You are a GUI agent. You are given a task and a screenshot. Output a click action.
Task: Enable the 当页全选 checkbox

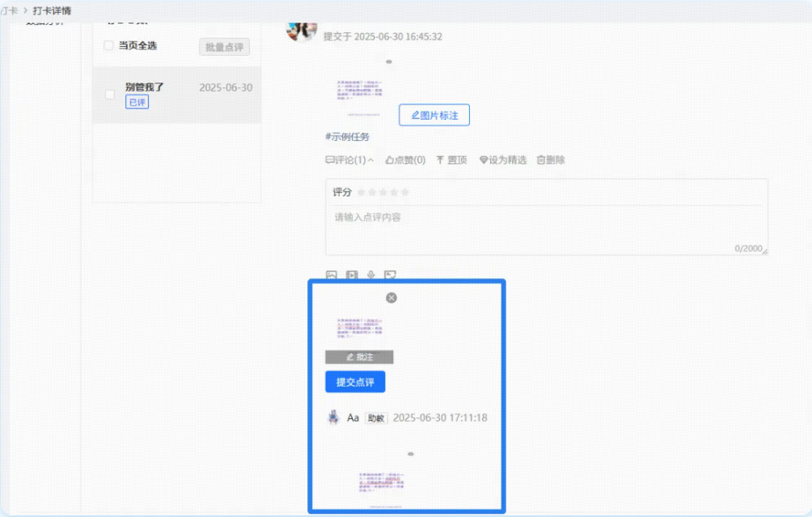coord(108,46)
